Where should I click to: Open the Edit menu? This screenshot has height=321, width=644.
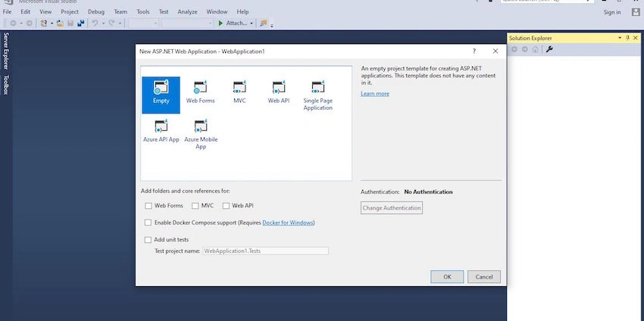26,12
